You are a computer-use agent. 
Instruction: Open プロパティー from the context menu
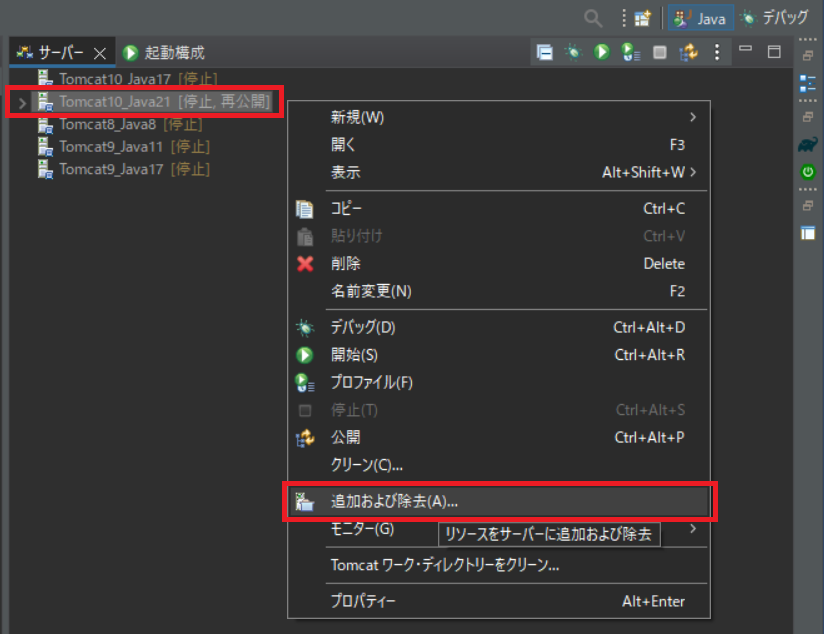click(x=499, y=601)
